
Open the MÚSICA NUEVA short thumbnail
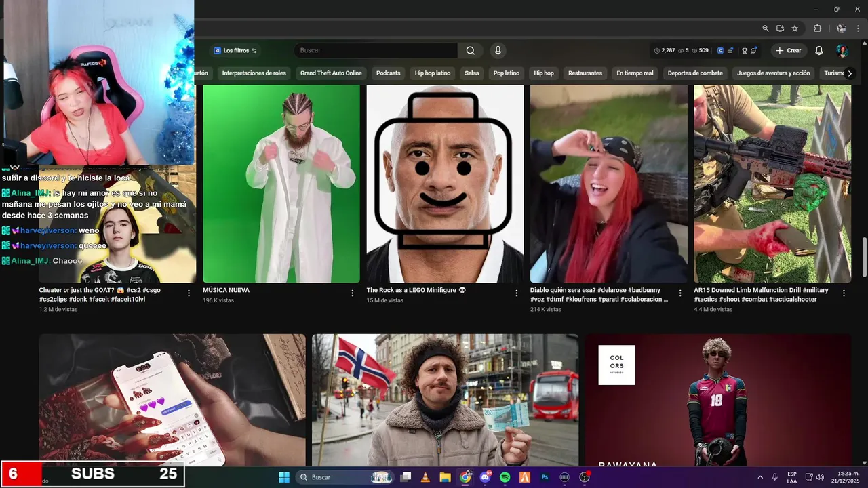(x=281, y=184)
